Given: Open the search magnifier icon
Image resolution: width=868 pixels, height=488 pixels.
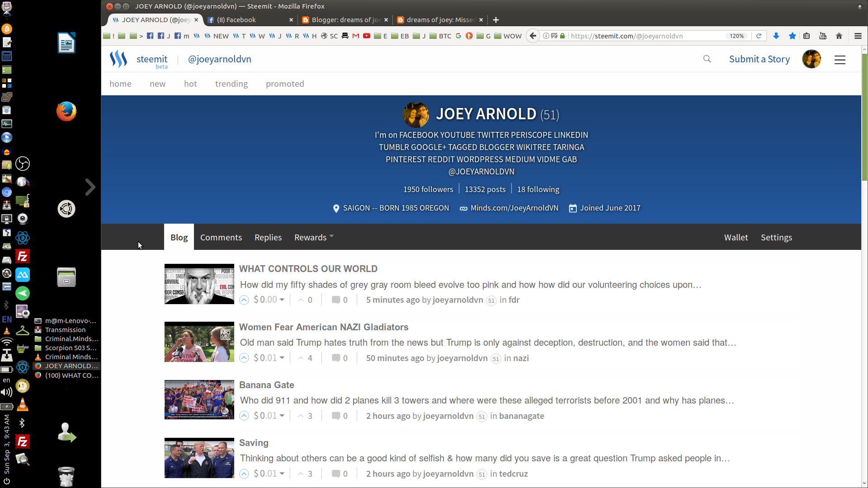Looking at the screenshot, I should point(707,59).
